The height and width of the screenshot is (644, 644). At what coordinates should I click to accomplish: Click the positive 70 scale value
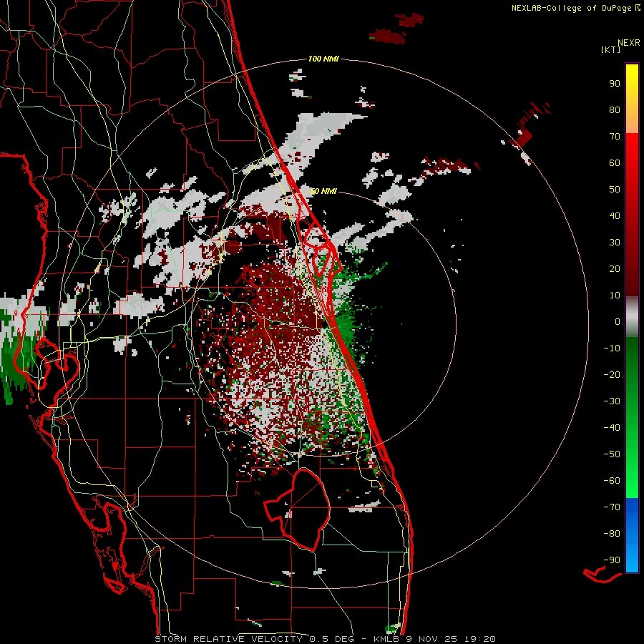pos(615,137)
